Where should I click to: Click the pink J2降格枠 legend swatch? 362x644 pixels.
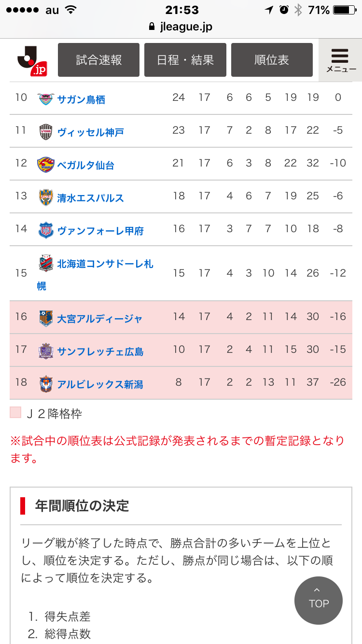click(15, 412)
